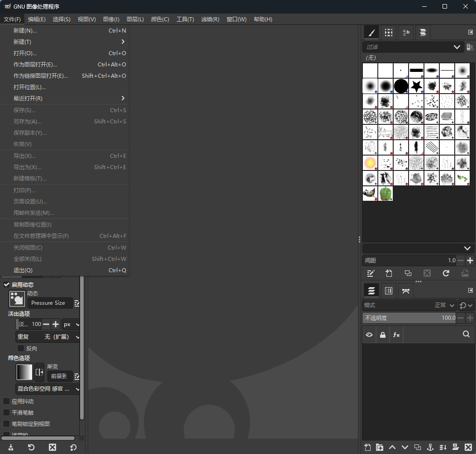Image resolution: width=476 pixels, height=454 pixels.
Task: Duplicate the selected brush
Action: pos(408,274)
